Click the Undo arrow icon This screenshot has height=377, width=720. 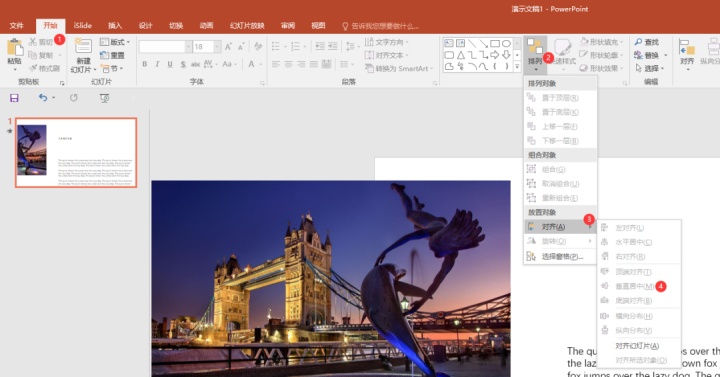click(43, 98)
